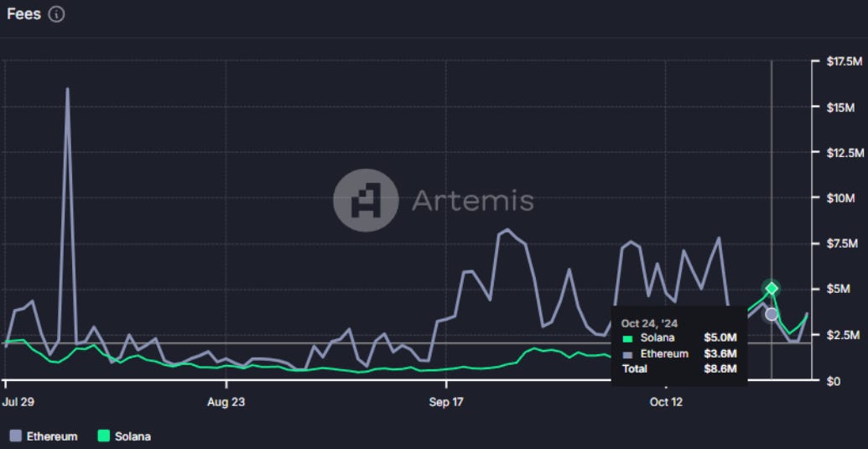This screenshot has height=449, width=868.
Task: Click the '$5M' y-axis label
Action: (x=838, y=289)
